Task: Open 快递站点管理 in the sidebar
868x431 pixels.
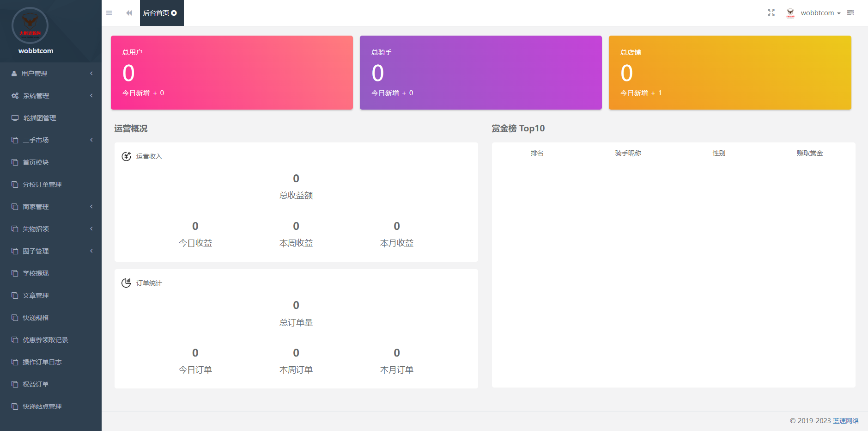Action: tap(42, 406)
